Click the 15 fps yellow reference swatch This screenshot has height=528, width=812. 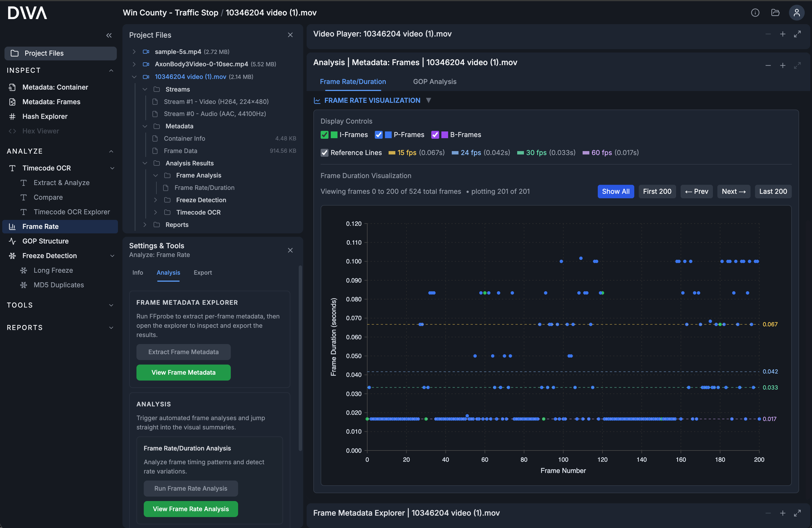[392, 153]
